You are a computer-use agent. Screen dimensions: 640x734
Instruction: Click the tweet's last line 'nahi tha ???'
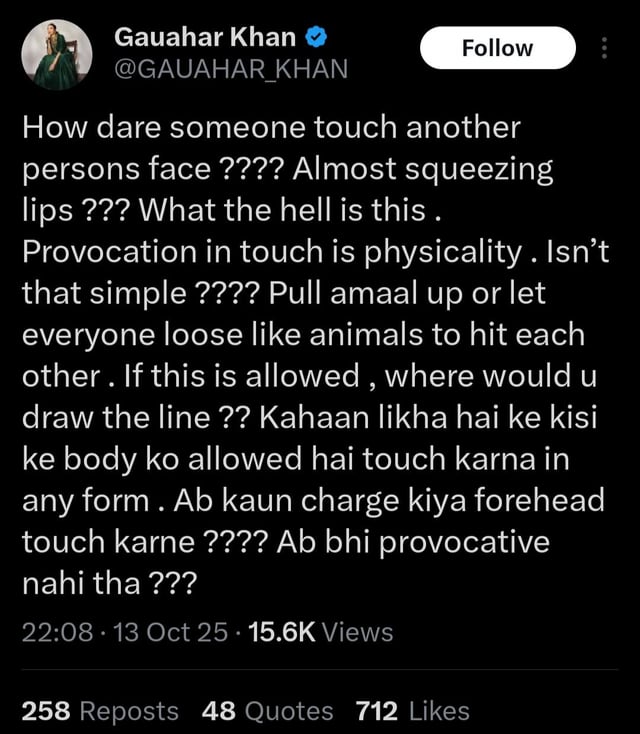pos(110,583)
